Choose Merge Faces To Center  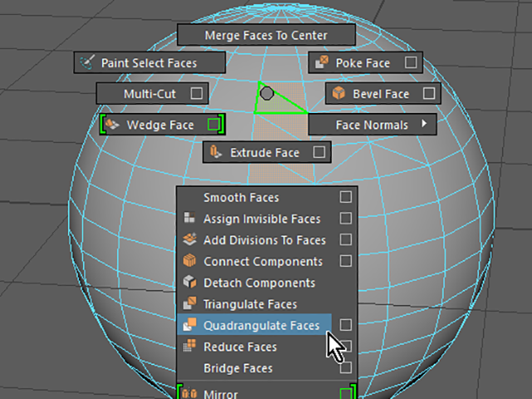point(266,35)
